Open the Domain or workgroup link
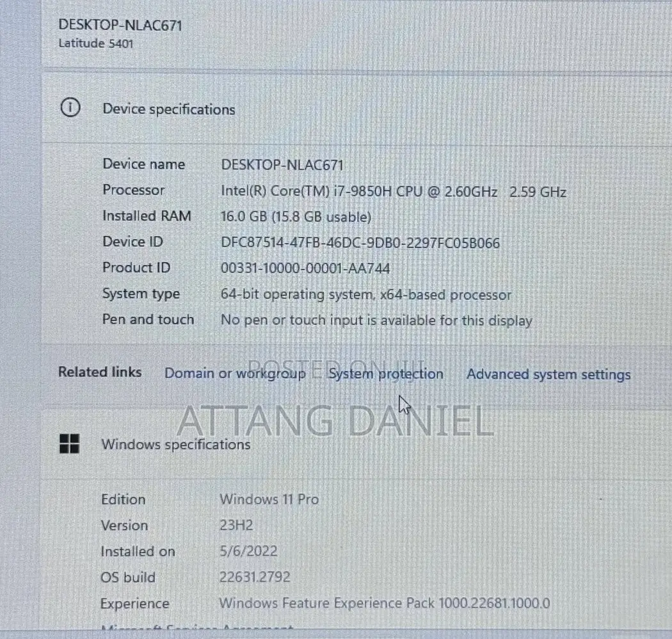The width and height of the screenshot is (672, 639). coord(235,373)
